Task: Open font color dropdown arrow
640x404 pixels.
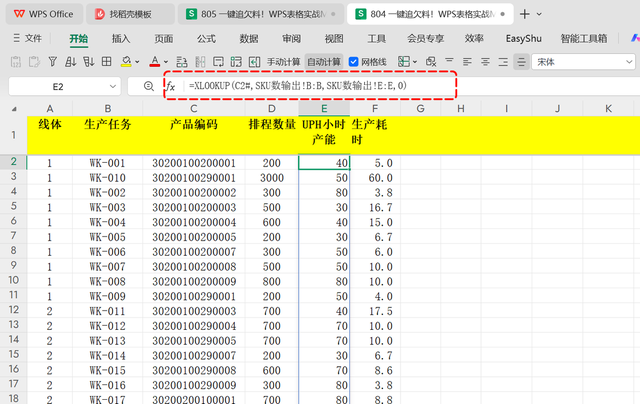Action: (x=166, y=62)
